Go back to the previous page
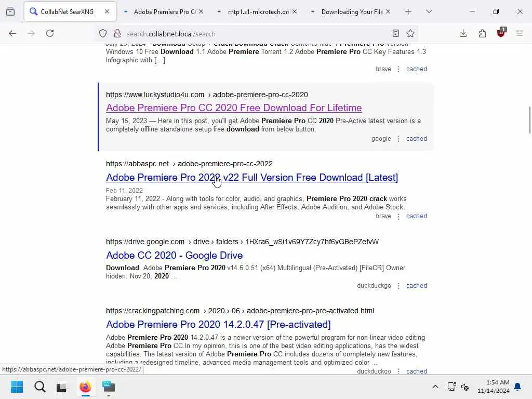 [12, 33]
